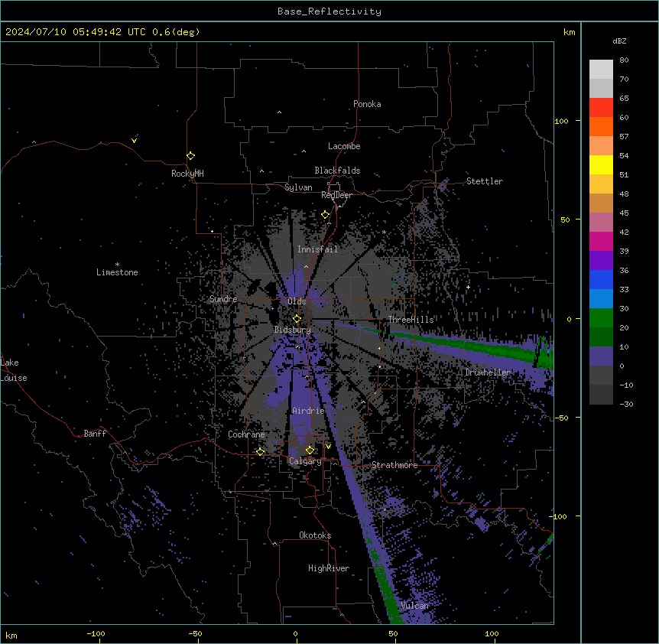Click the yellow V marker east of Calgary's diamond
The image size is (659, 644).
tap(328, 447)
